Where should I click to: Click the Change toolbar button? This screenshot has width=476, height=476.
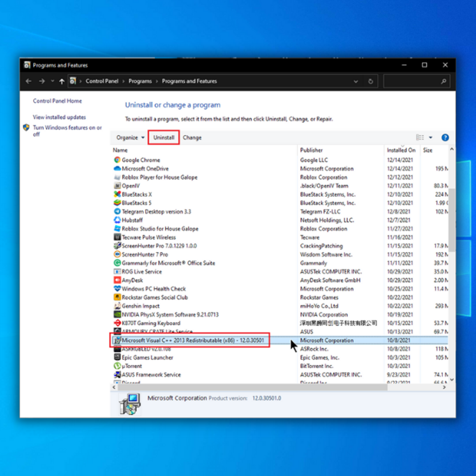[192, 138]
